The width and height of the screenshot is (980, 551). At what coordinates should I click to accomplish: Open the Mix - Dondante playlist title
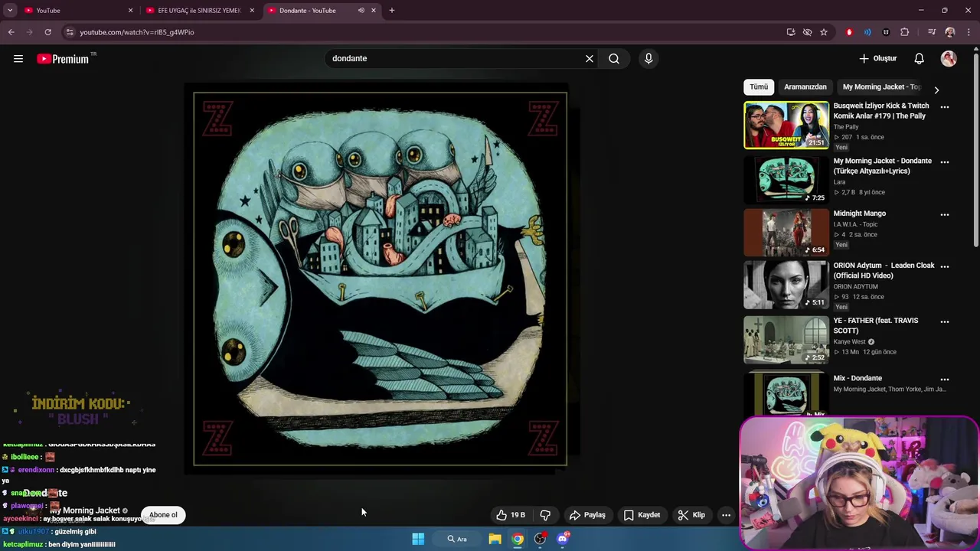[x=857, y=378]
